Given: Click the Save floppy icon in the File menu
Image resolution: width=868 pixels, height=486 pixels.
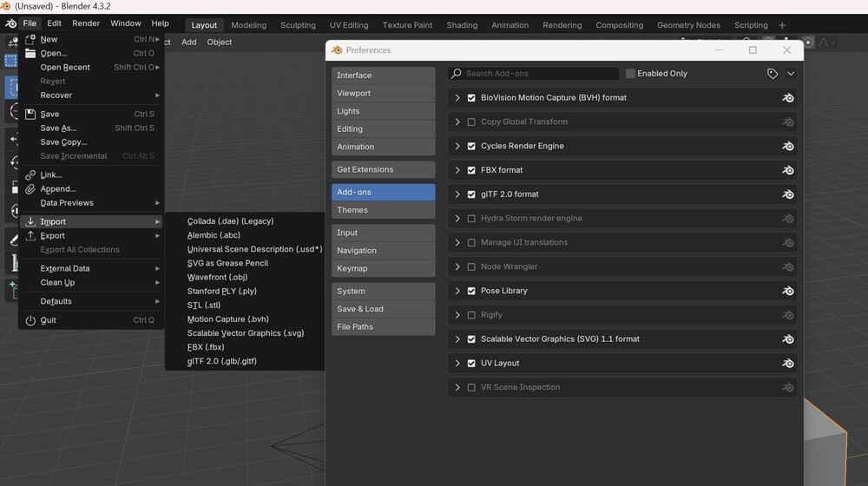Looking at the screenshot, I should point(30,114).
